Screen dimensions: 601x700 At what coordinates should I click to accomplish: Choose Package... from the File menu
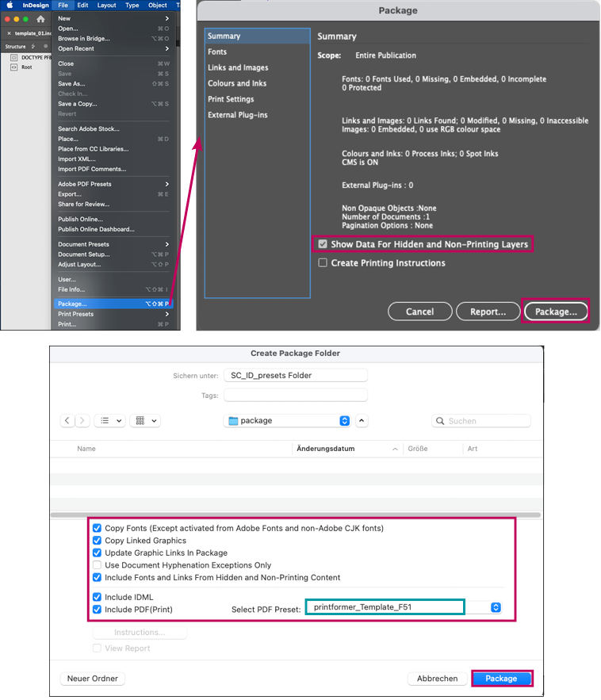73,304
